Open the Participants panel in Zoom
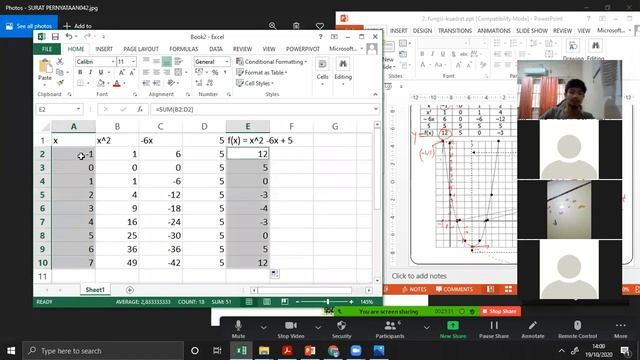Screen dimensions: 640x360 tap(390, 329)
